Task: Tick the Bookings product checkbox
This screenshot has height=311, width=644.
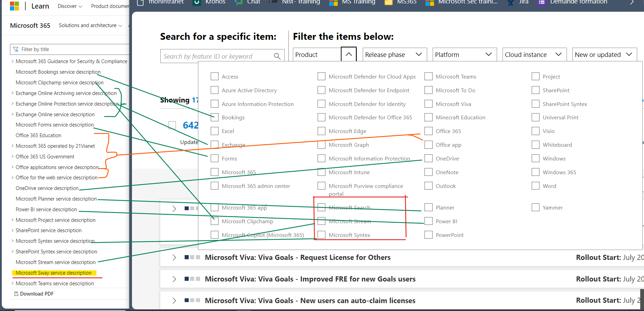Action: pyautogui.click(x=214, y=117)
